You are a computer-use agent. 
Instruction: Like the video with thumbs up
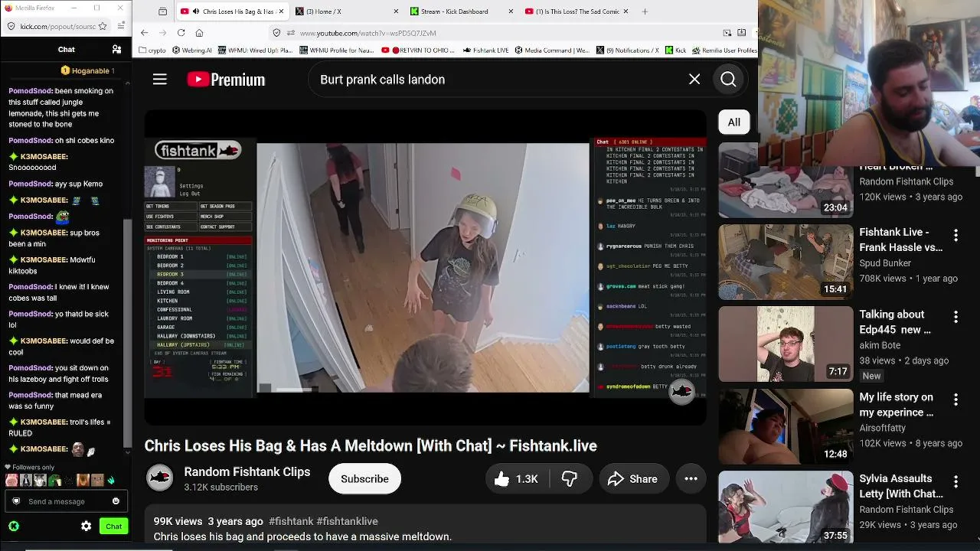point(516,479)
